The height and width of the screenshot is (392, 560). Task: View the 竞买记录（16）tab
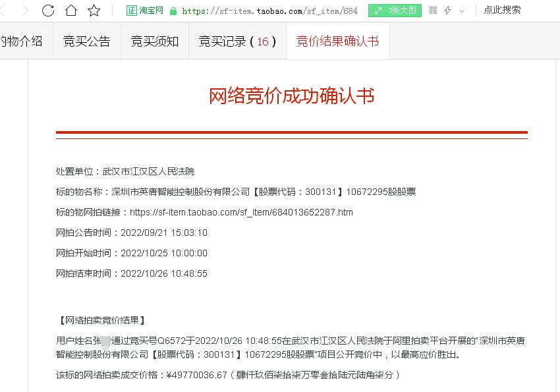point(237,41)
